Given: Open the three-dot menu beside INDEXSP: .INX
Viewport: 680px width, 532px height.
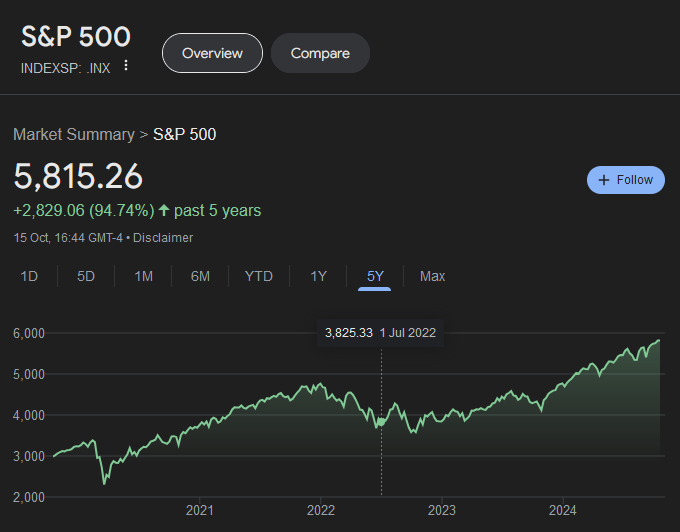Looking at the screenshot, I should click(x=126, y=66).
